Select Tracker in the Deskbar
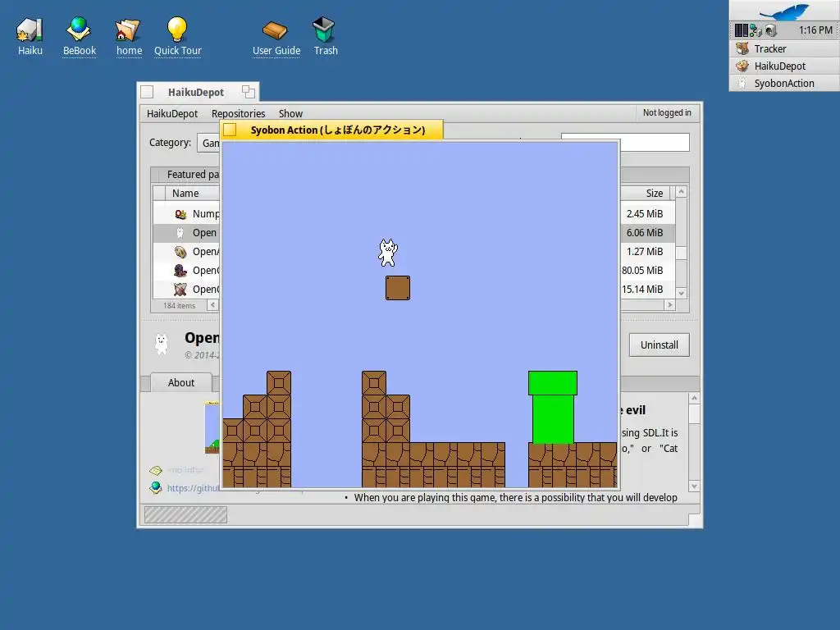840x630 pixels. coord(784,48)
